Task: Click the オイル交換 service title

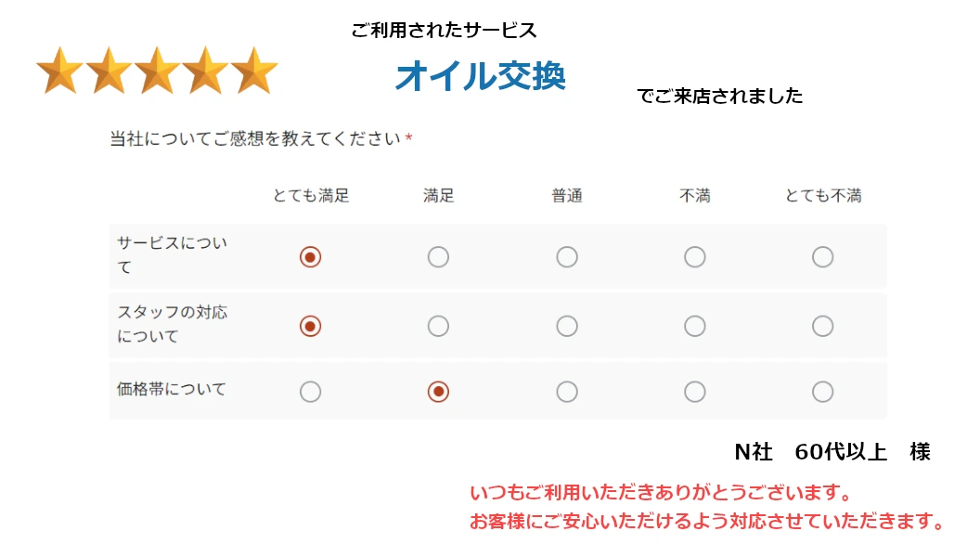Action: [480, 76]
